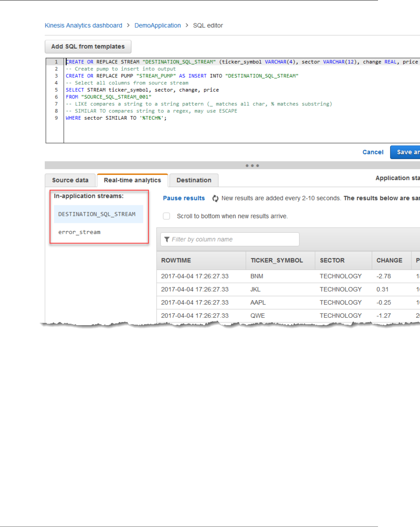Focus the Filter by column name field
Screen dimensions: 420x527
click(x=230, y=239)
